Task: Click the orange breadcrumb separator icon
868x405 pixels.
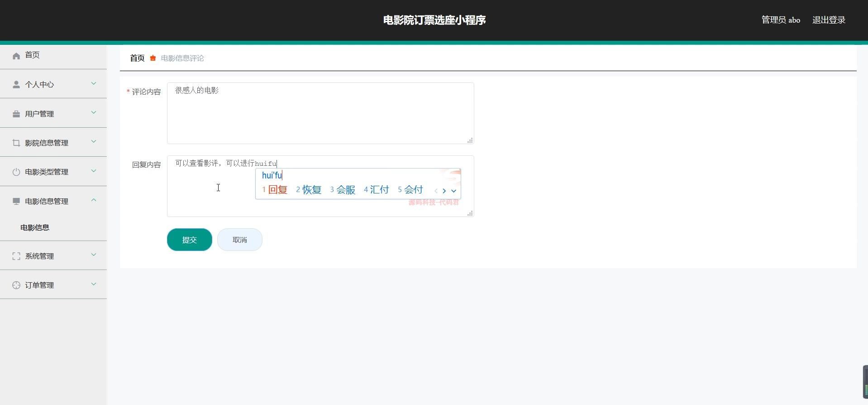Action: (x=153, y=58)
